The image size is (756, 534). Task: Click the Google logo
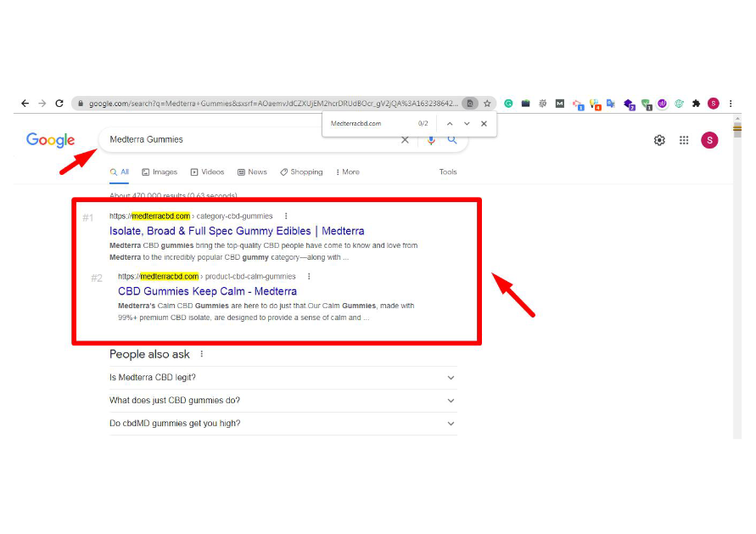click(x=51, y=140)
